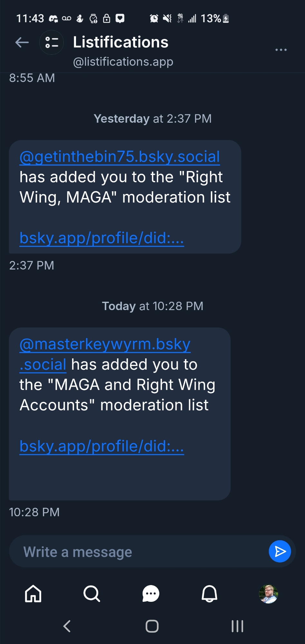The width and height of the screenshot is (305, 644).
Task: Send message with the blue arrow button
Action: (x=280, y=552)
